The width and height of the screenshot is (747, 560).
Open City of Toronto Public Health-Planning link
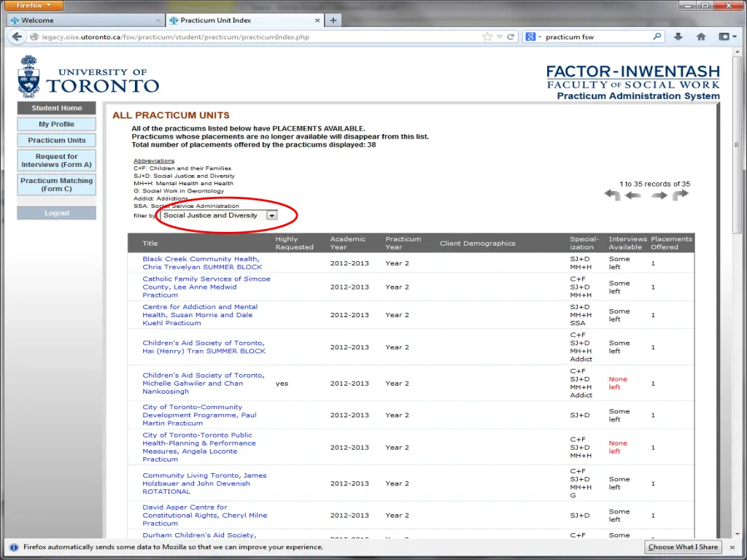pyautogui.click(x=199, y=447)
